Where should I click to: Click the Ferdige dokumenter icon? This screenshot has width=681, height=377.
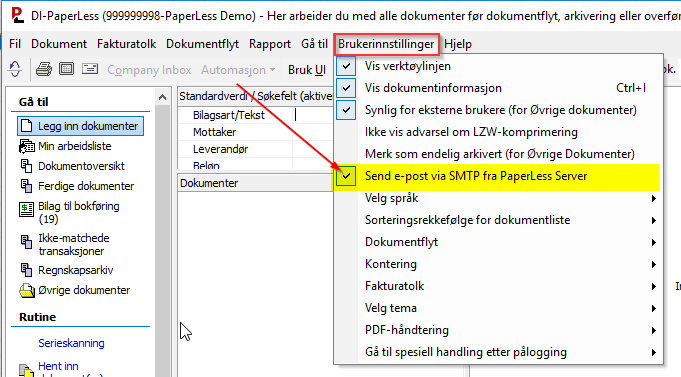[26, 186]
